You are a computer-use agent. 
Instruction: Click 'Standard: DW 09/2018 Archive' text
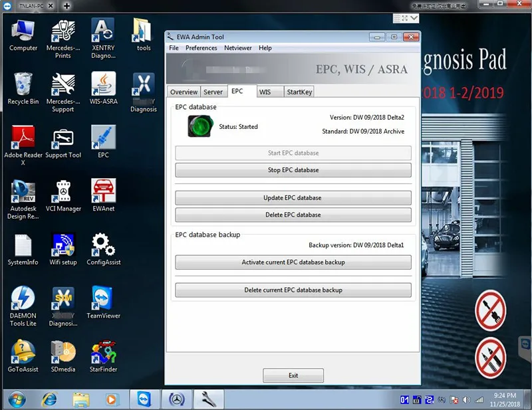pyautogui.click(x=363, y=132)
